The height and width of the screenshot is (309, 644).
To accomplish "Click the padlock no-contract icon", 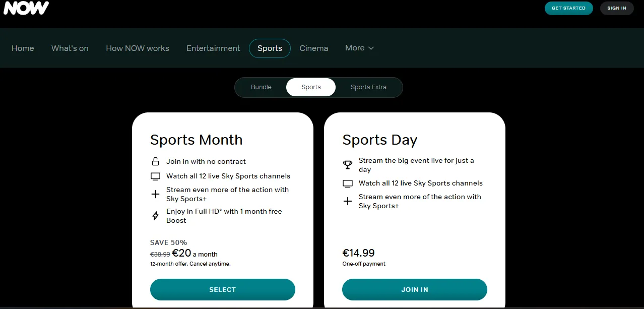I will pos(155,162).
